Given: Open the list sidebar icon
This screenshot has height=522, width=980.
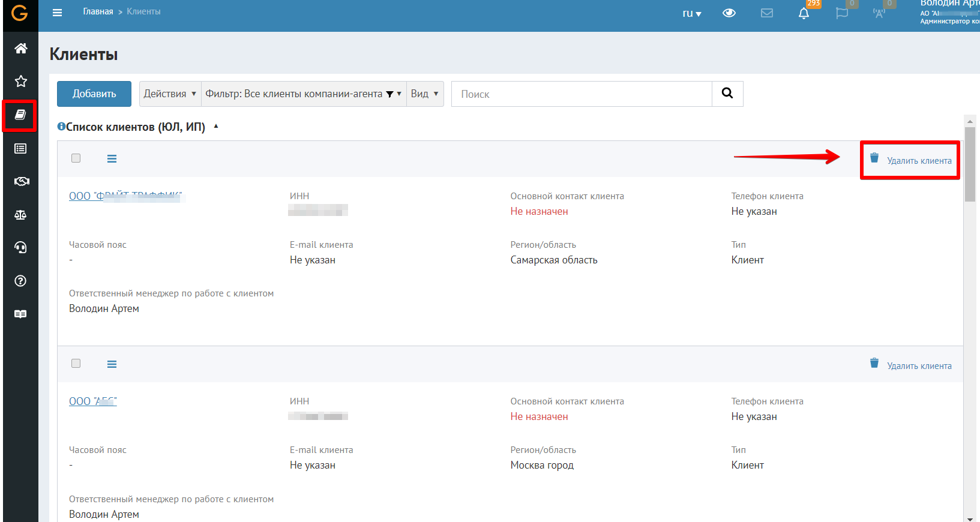Looking at the screenshot, I should point(20,148).
